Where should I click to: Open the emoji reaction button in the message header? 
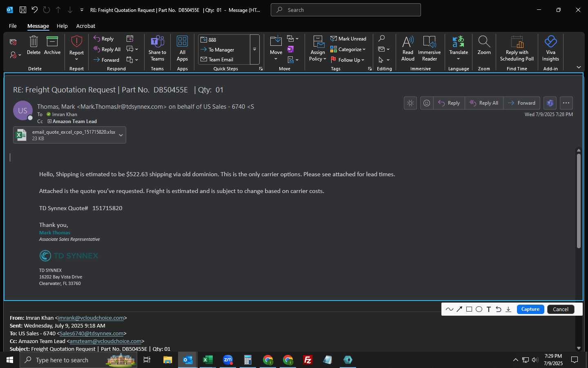pos(427,103)
